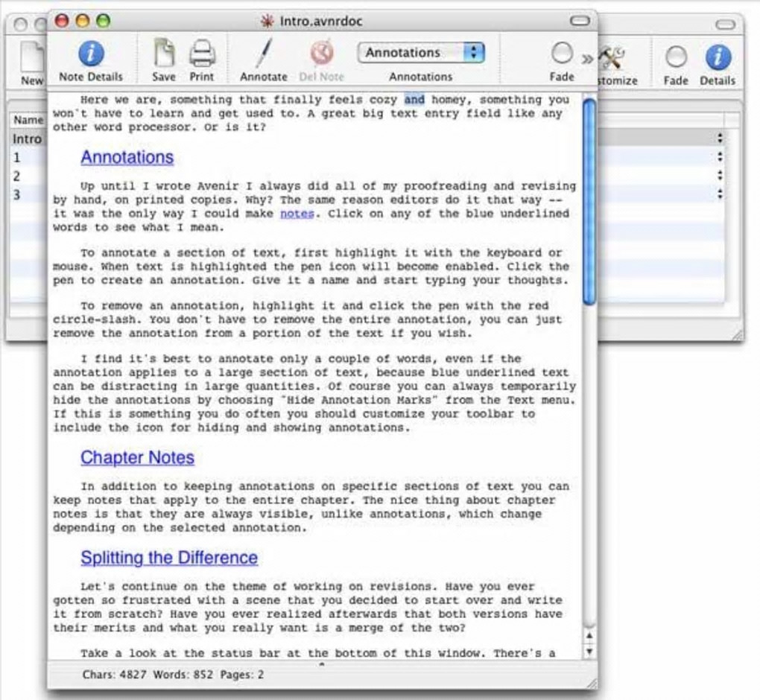Click the Print icon
760x700 pixels.
[202, 54]
